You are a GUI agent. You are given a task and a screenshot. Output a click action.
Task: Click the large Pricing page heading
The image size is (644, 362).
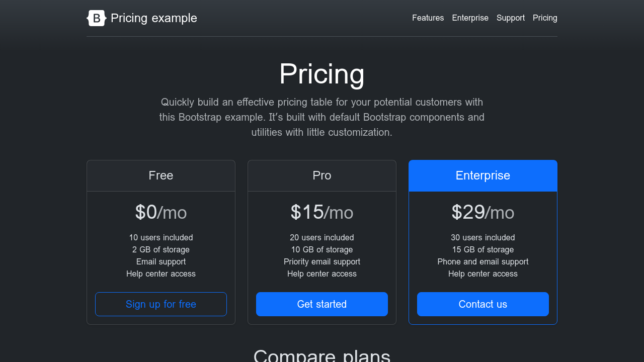tap(322, 74)
